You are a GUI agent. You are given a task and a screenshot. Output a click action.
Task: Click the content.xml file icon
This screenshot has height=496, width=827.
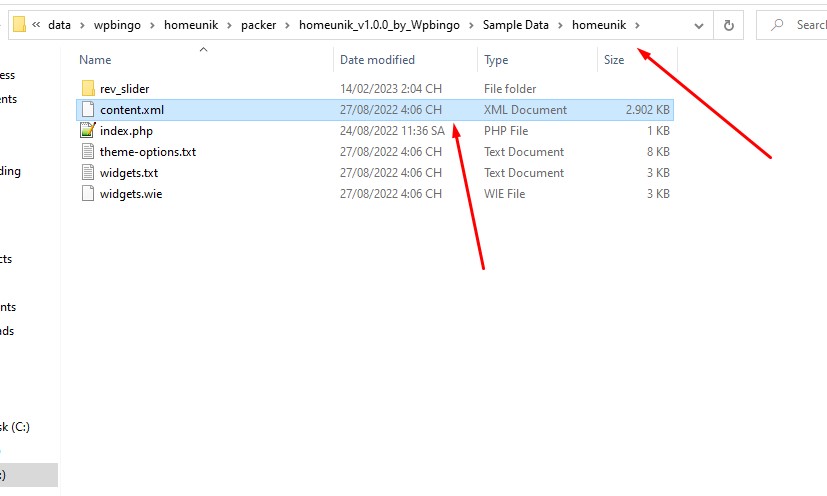click(88, 109)
